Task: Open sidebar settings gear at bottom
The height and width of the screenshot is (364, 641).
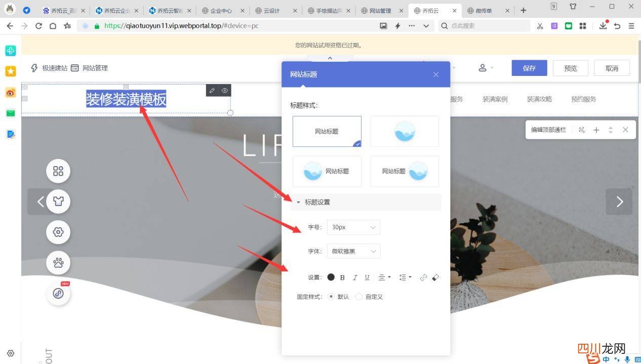Action: click(11, 353)
